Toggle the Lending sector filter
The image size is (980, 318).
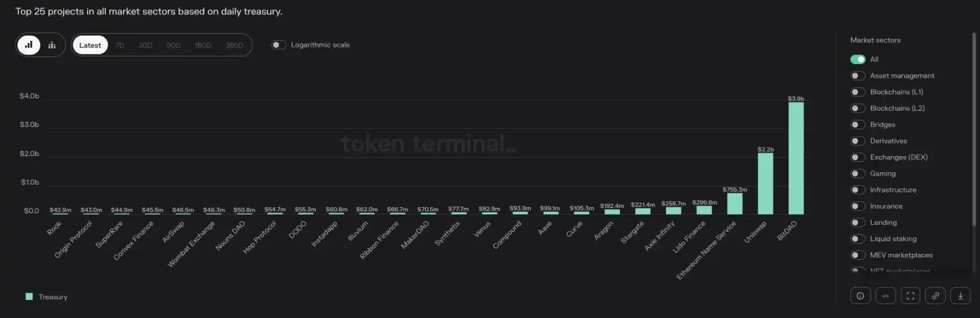858,223
